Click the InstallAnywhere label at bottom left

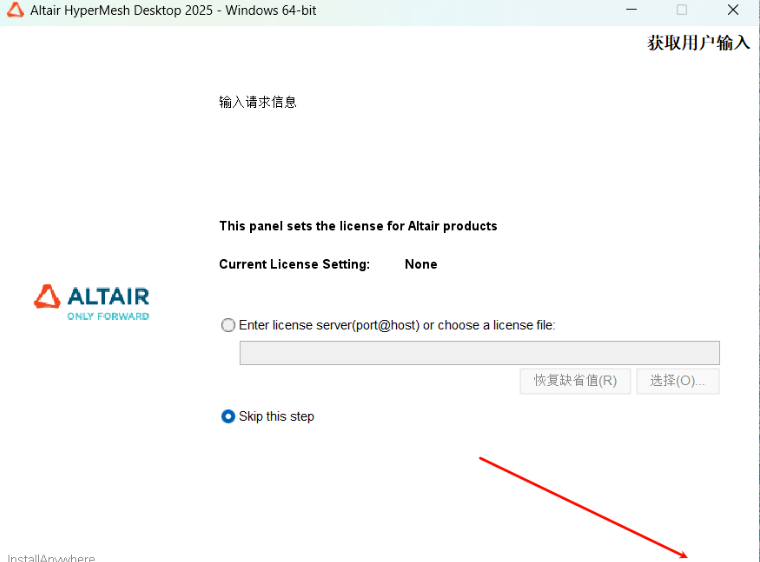(51, 557)
